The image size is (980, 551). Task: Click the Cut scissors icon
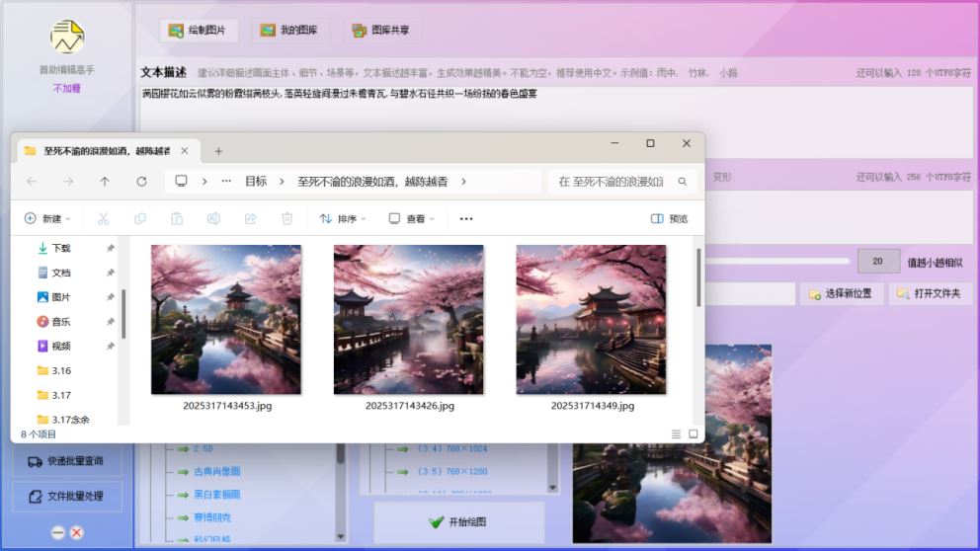coord(103,218)
